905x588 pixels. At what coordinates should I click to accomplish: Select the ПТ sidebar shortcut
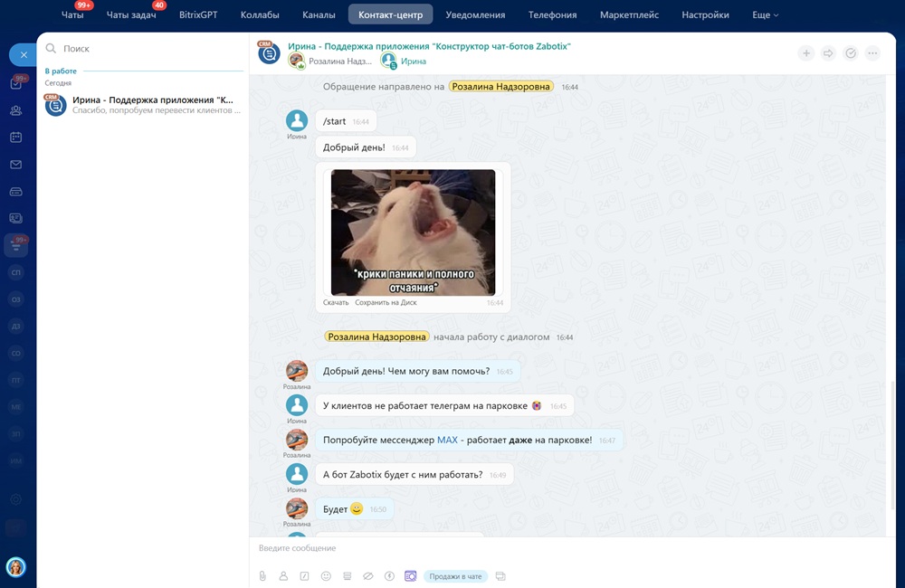pyautogui.click(x=16, y=380)
